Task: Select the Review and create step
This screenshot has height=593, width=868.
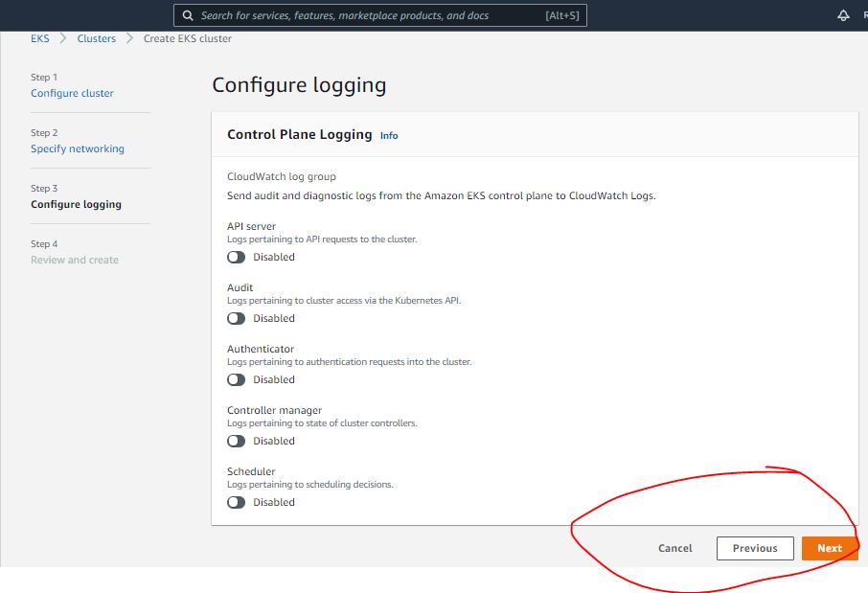Action: (x=75, y=260)
